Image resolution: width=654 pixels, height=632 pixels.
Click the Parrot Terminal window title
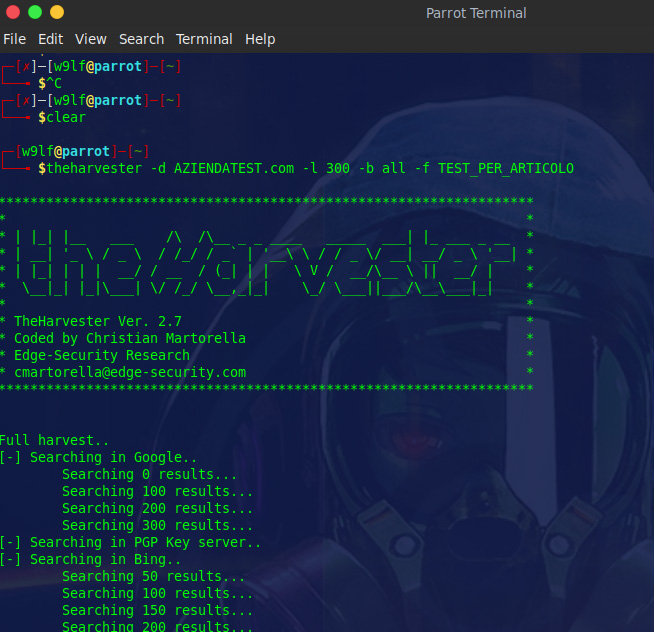click(x=476, y=13)
